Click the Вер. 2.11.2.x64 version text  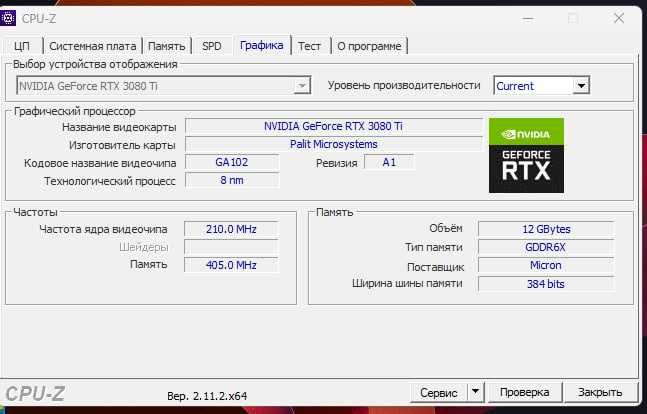tap(207, 396)
